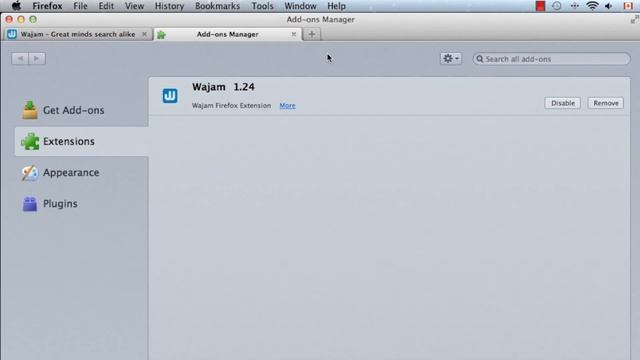Click the Add-ons Manager puzzle favicon
640x360 pixels.
[162, 35]
